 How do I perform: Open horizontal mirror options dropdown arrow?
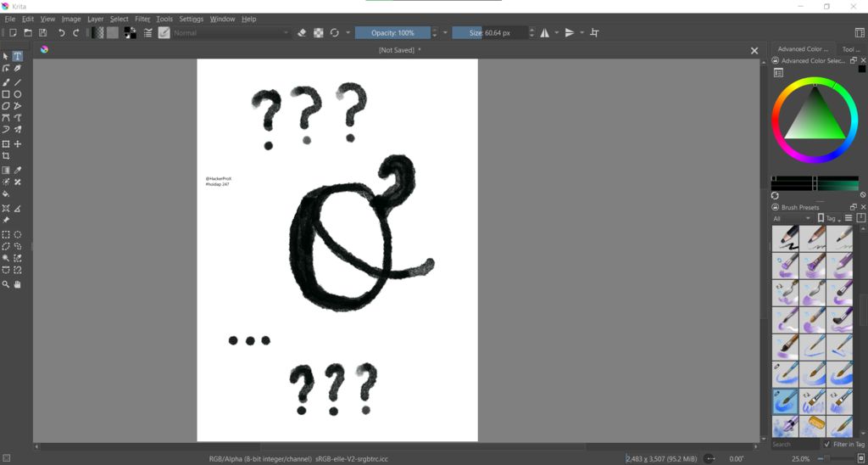[x=557, y=33]
